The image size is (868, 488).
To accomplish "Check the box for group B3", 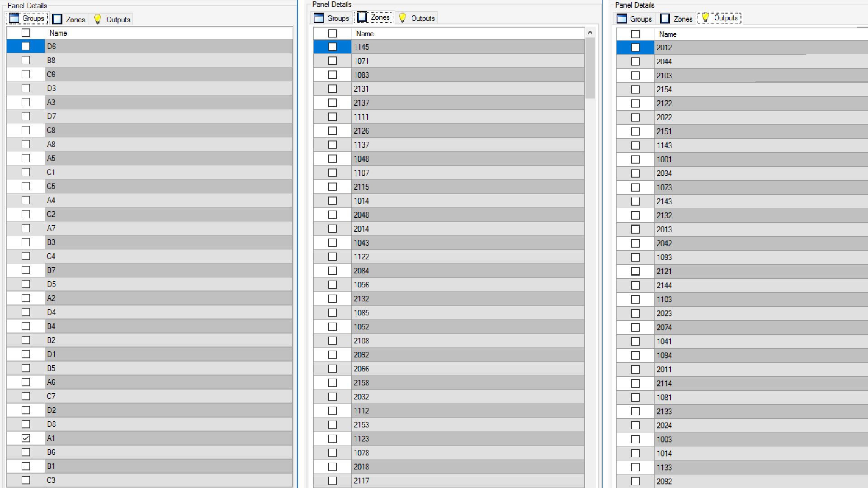I will (x=26, y=242).
